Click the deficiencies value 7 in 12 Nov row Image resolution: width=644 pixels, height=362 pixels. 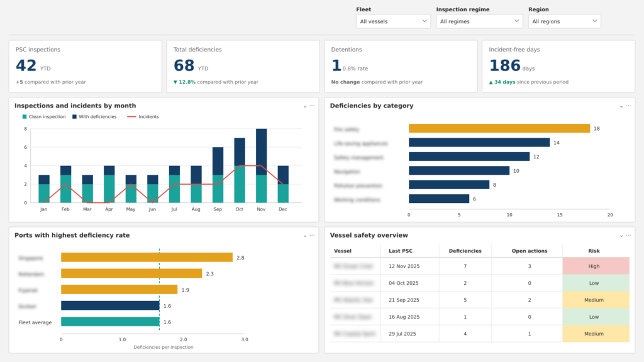pos(465,266)
